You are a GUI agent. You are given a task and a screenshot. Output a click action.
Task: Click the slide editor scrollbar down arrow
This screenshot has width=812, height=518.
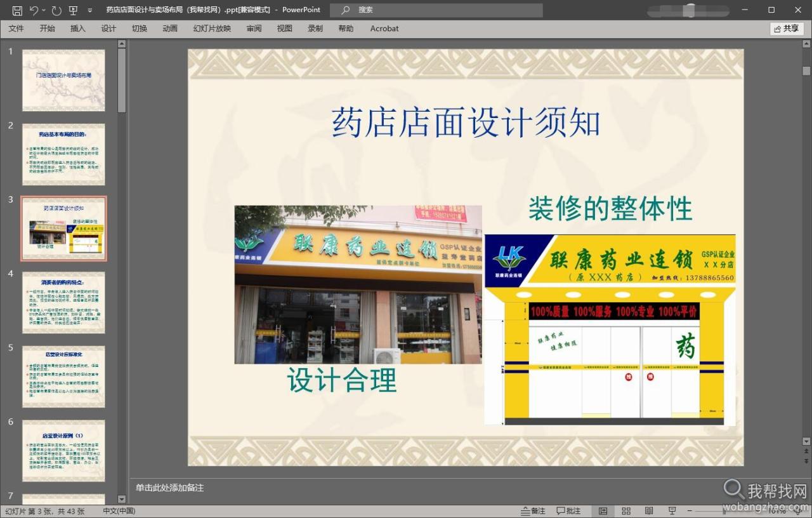(806, 441)
